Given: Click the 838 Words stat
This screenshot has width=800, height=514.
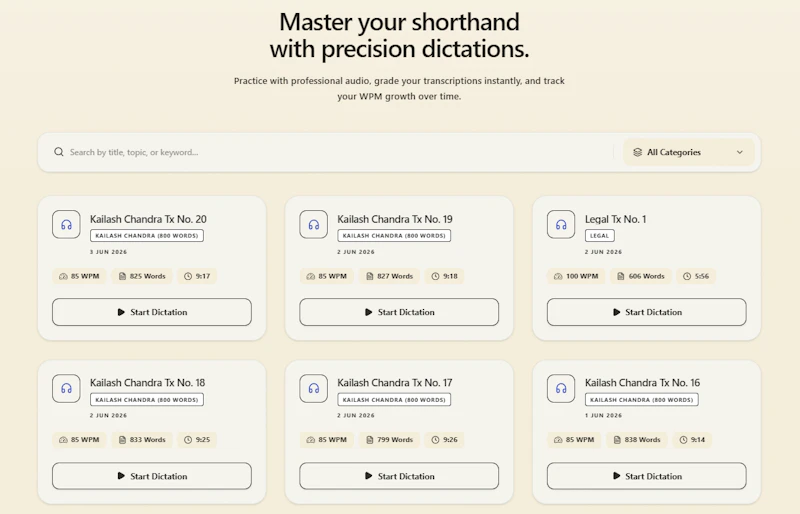Looking at the screenshot, I should click(x=637, y=439).
